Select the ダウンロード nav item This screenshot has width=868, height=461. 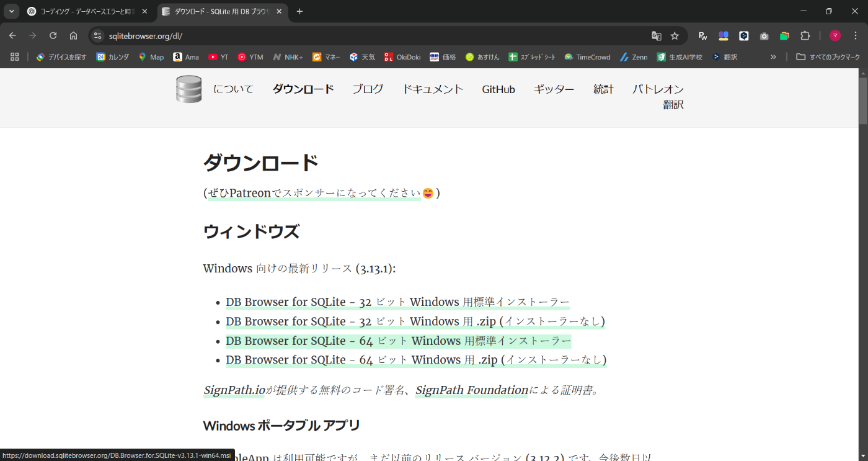point(303,89)
